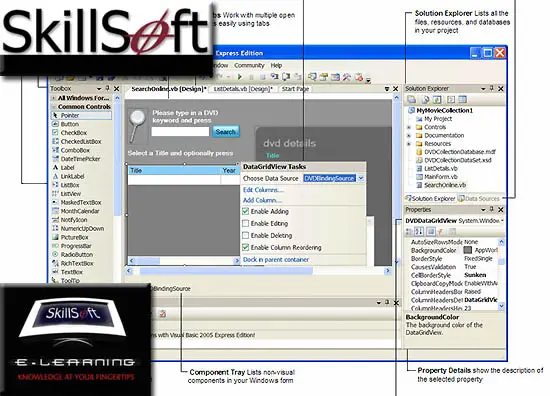The image size is (550, 396).
Task: Click the blue Search button
Action: (226, 132)
